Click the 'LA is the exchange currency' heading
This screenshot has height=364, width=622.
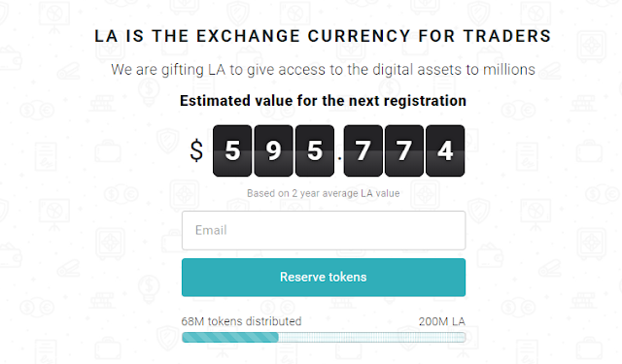[323, 36]
